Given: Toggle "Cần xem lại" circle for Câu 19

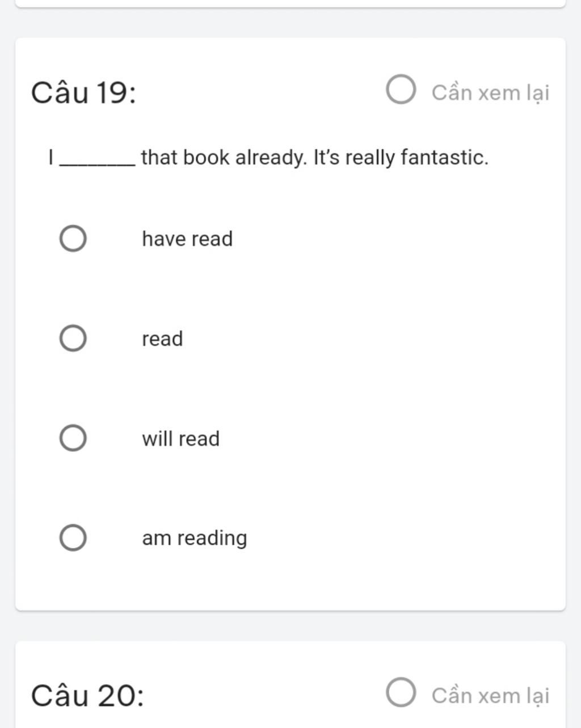Looking at the screenshot, I should (401, 90).
